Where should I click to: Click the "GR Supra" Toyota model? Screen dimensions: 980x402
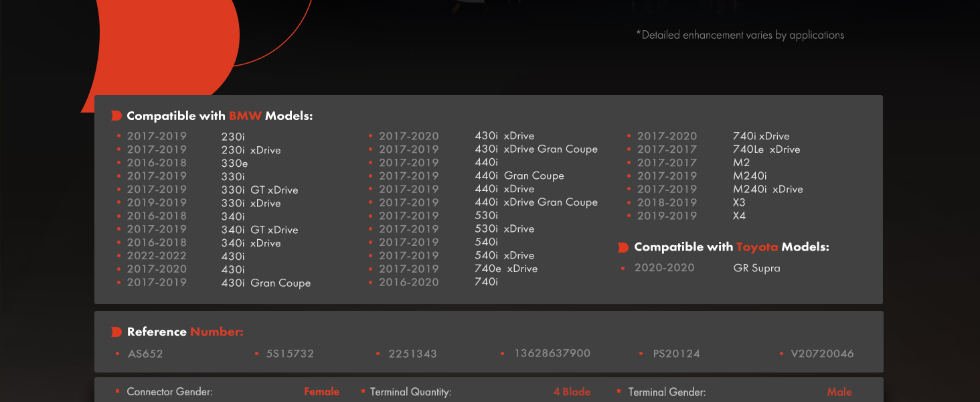pos(757,268)
